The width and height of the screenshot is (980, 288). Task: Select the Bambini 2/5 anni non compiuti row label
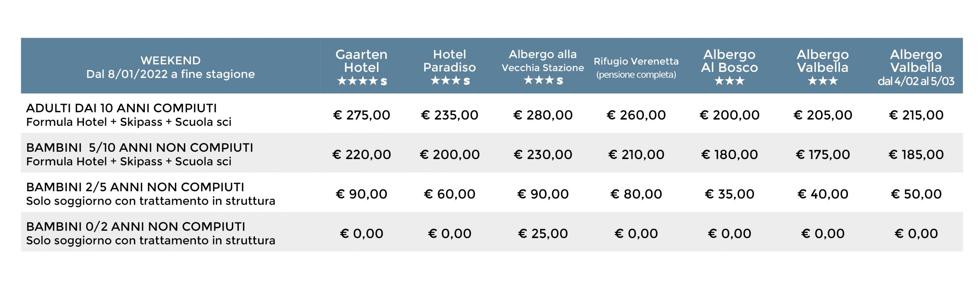coord(150,194)
